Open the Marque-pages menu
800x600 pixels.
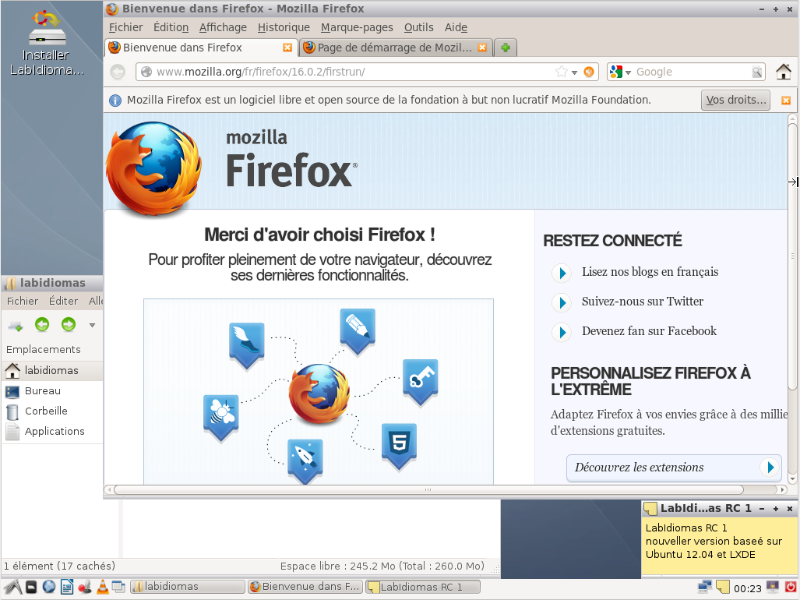point(356,27)
